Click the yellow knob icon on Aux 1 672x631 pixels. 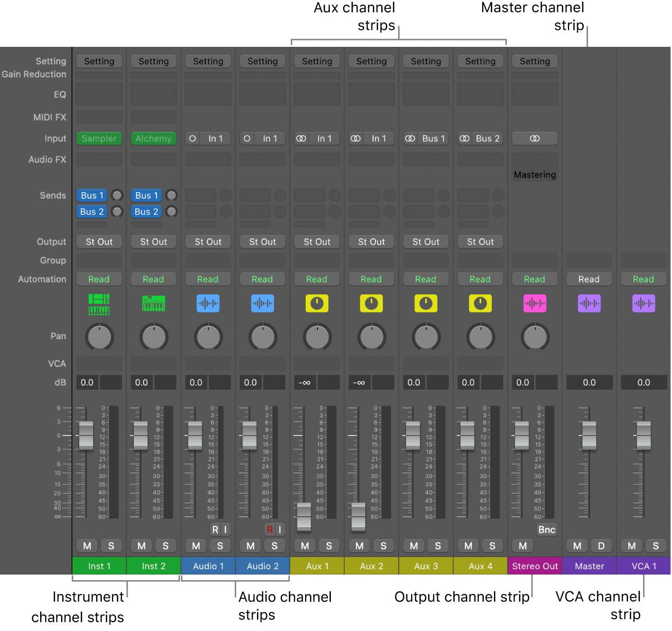pos(317,304)
